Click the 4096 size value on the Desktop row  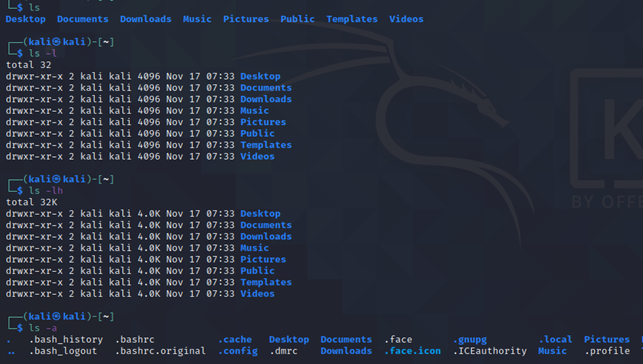(x=148, y=76)
